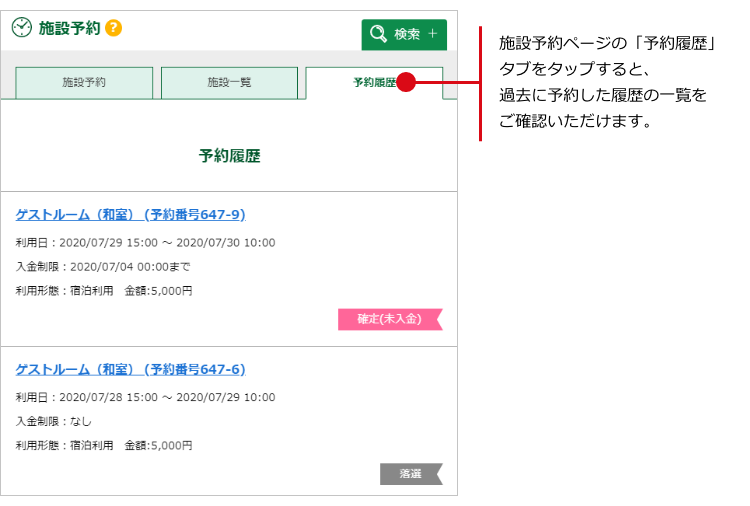Click the gray 落選 status badge
The height and width of the screenshot is (506, 750).
410,474
